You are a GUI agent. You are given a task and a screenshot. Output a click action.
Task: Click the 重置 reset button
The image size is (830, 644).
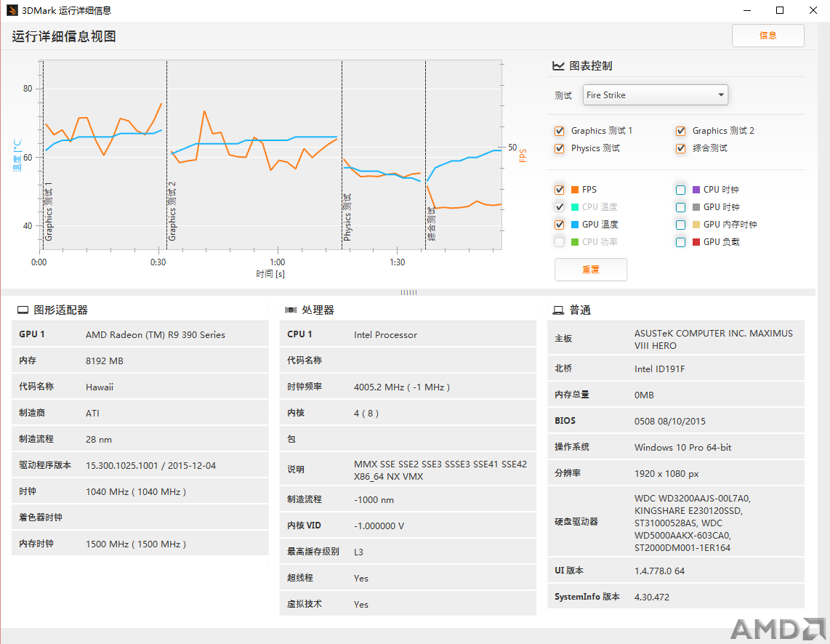[591, 270]
